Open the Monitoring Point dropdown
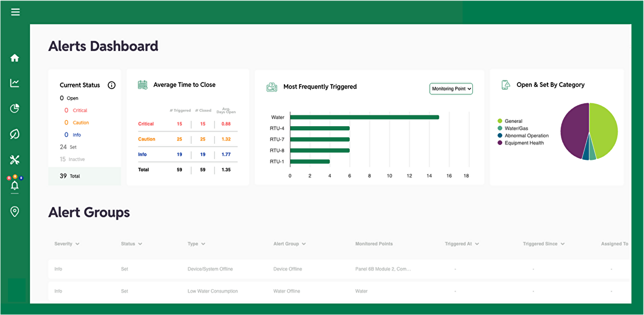Viewport: 644px width, 315px height. click(451, 89)
